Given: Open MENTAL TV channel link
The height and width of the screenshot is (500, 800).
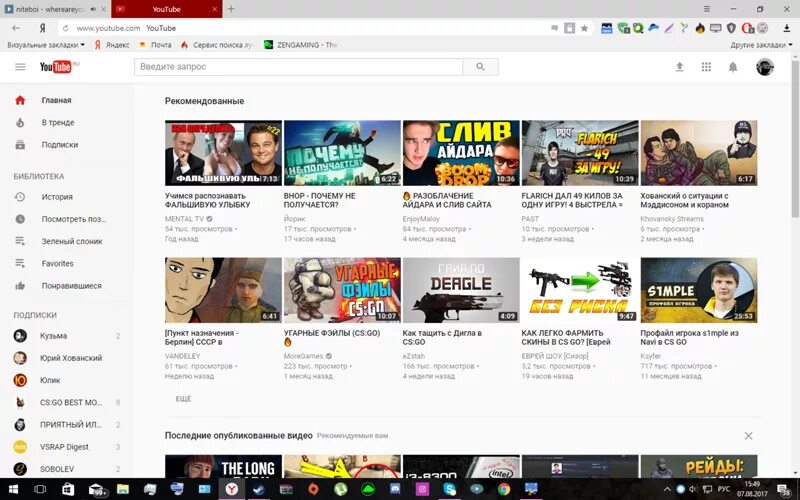Looking at the screenshot, I should (184, 219).
